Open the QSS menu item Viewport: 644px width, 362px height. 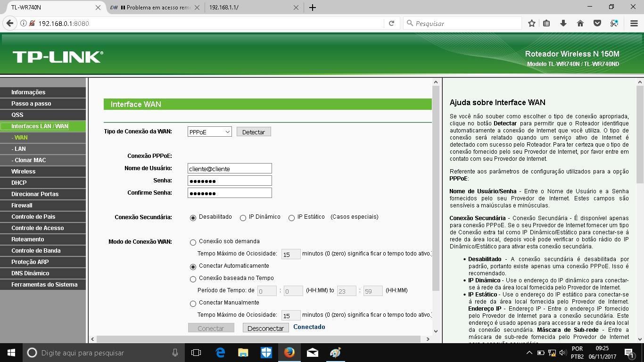[43, 115]
